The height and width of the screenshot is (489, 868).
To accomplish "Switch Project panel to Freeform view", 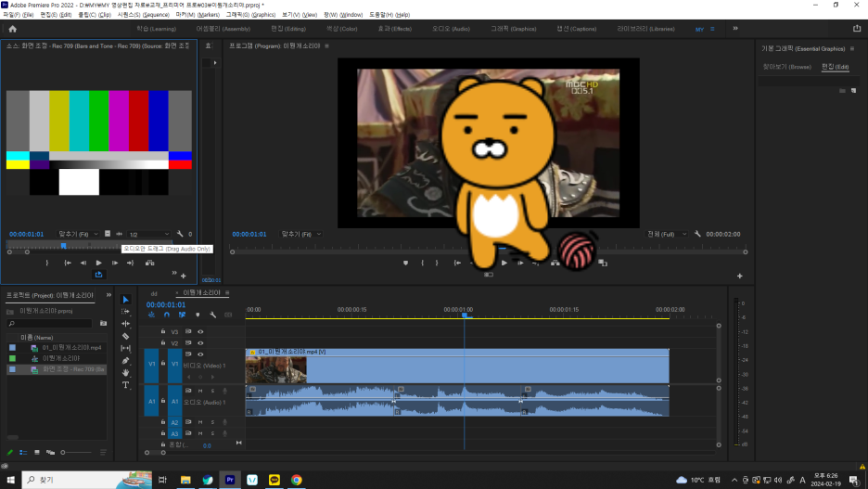I will pyautogui.click(x=50, y=453).
